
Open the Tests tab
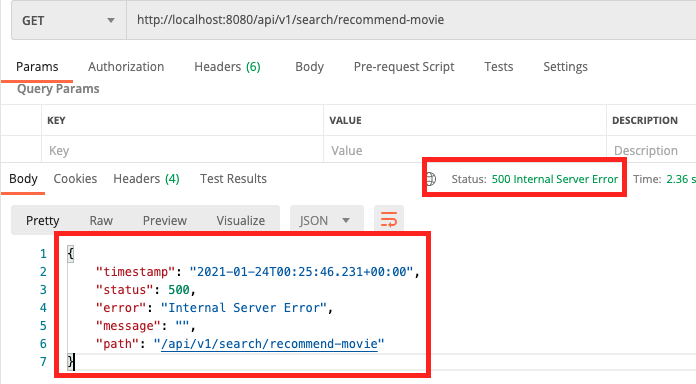click(x=498, y=67)
